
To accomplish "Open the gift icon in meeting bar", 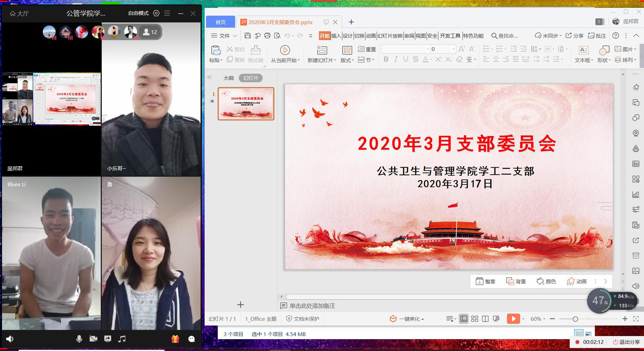I will coord(175,339).
